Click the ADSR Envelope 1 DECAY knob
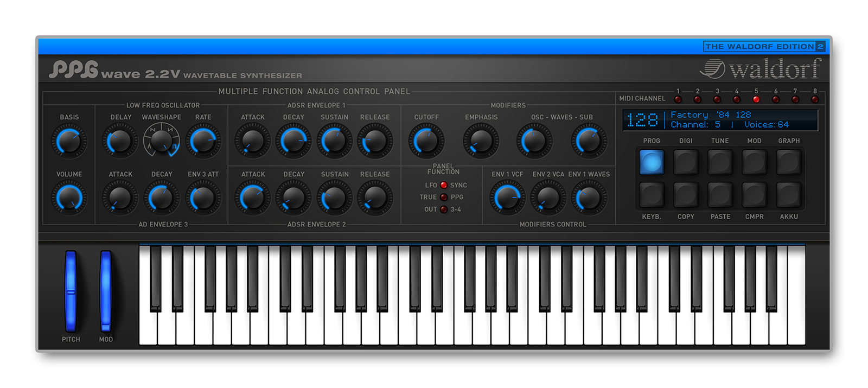Viewport: 868px width, 388px height. (x=293, y=141)
